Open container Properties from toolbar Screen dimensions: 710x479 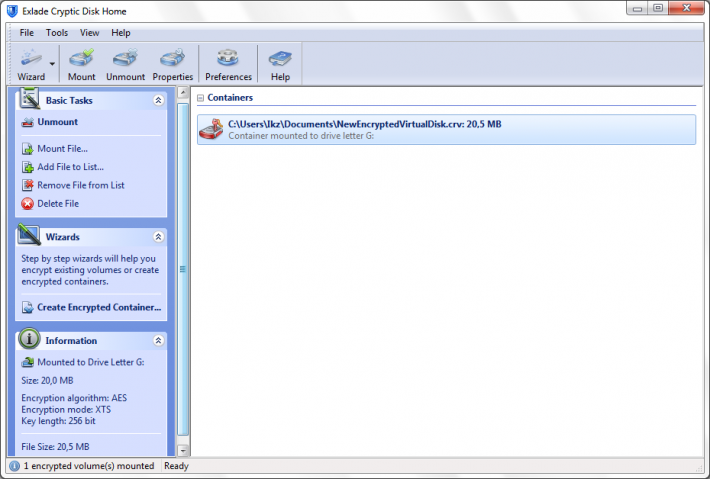pos(173,64)
